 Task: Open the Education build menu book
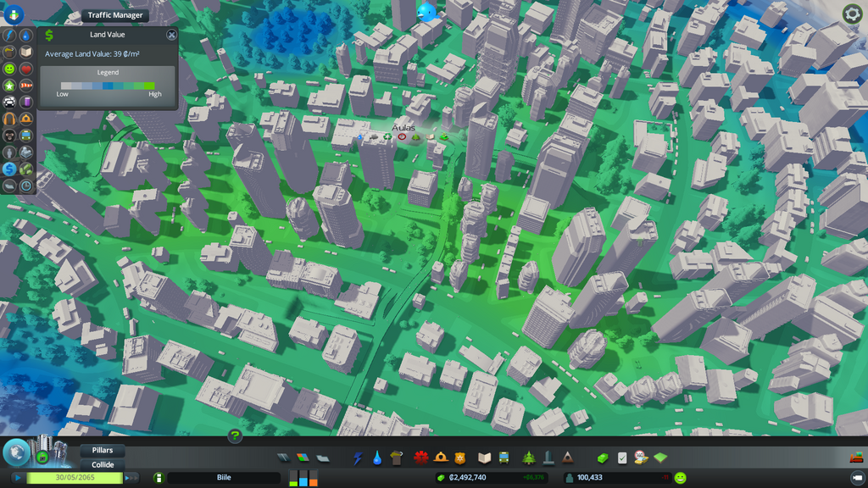click(484, 458)
